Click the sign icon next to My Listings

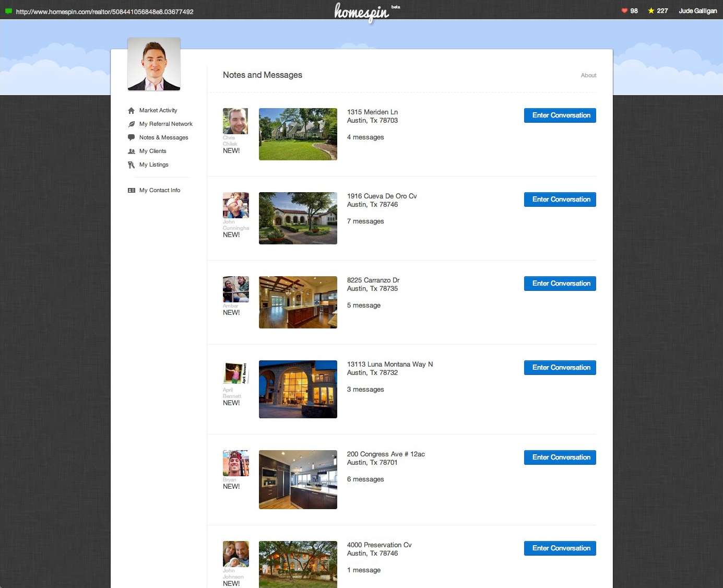pyautogui.click(x=132, y=165)
